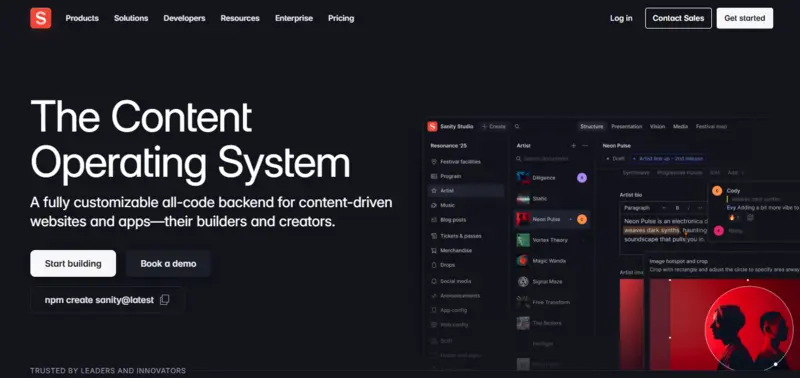Click the Create button in Sanity Studio

(493, 127)
